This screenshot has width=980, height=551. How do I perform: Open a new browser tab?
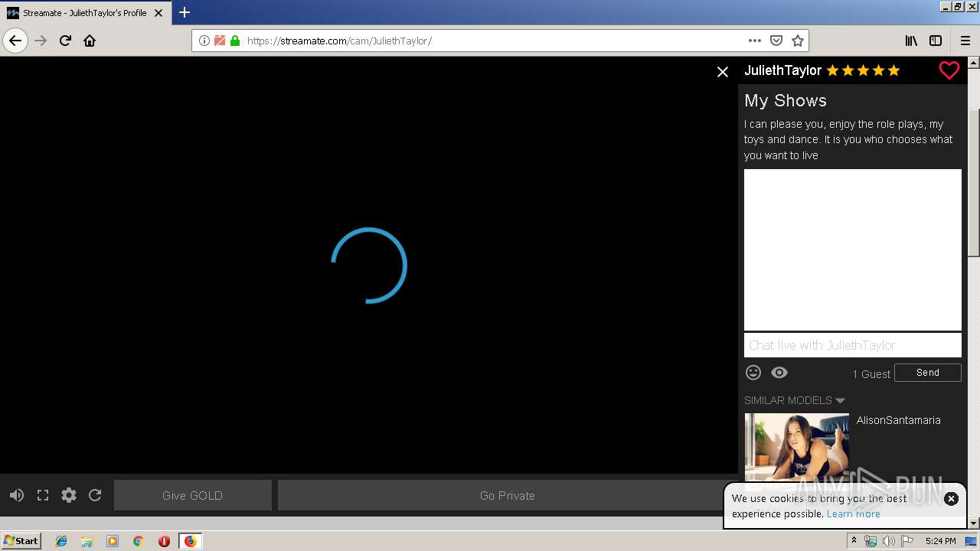[x=185, y=12]
